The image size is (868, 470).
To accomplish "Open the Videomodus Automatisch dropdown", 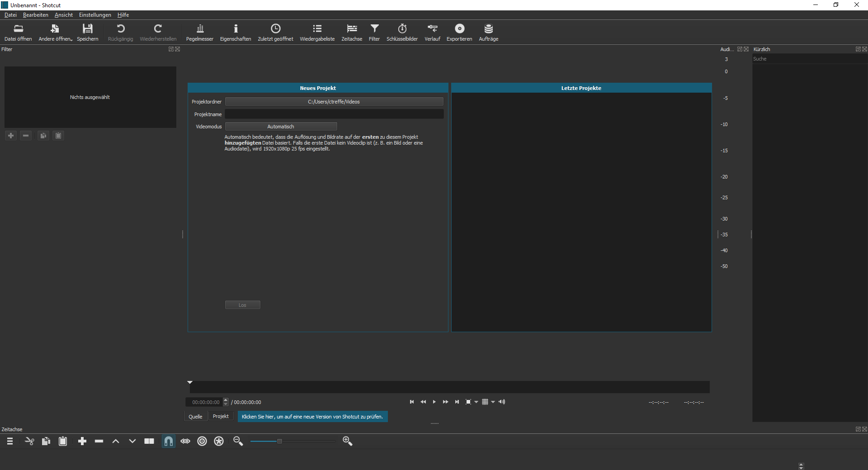I will [x=281, y=127].
